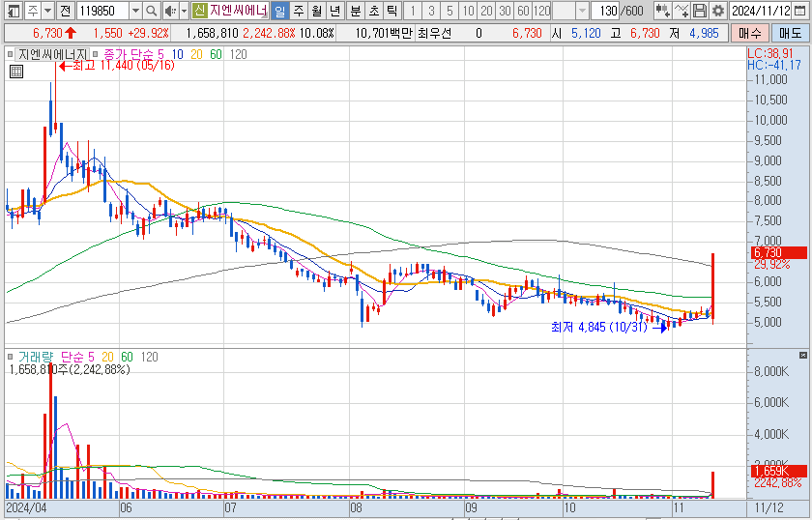Viewport: 812px width, 520px height.
Task: Click the gray 120 moving average label in price chart
Action: [238, 54]
